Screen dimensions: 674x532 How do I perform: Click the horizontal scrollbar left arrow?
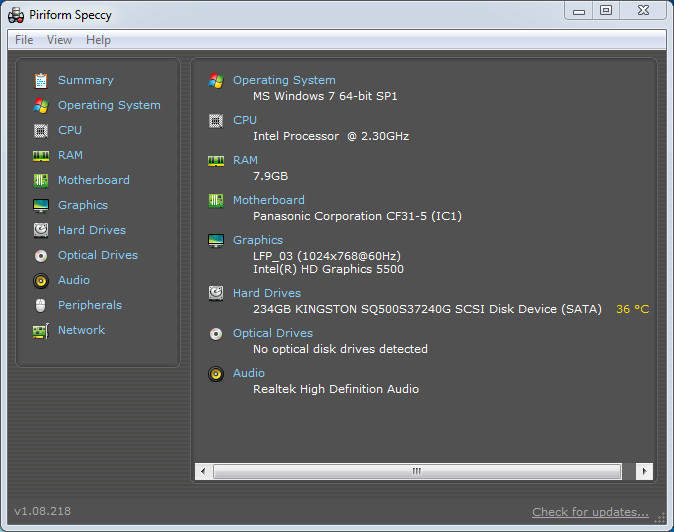pyautogui.click(x=203, y=471)
